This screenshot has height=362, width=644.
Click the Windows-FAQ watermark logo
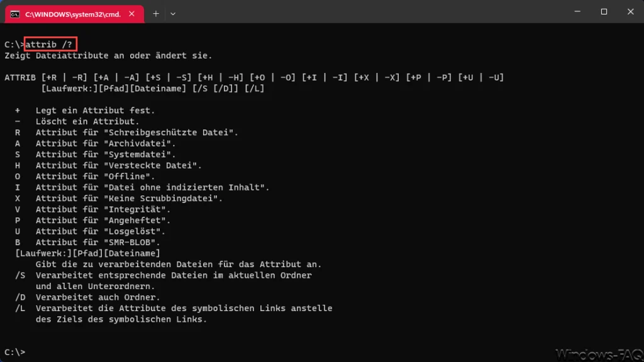coord(599,354)
